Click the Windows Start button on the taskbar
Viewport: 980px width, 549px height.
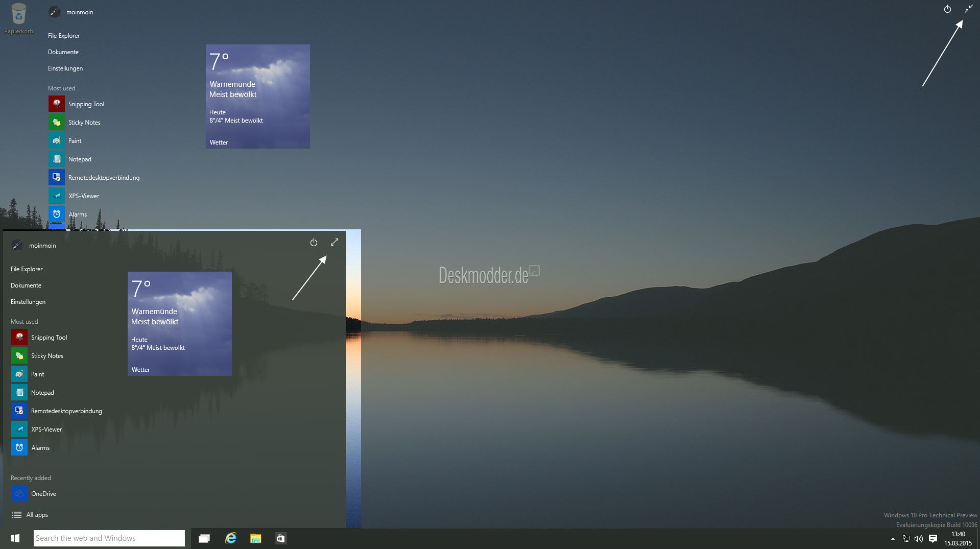(x=15, y=538)
